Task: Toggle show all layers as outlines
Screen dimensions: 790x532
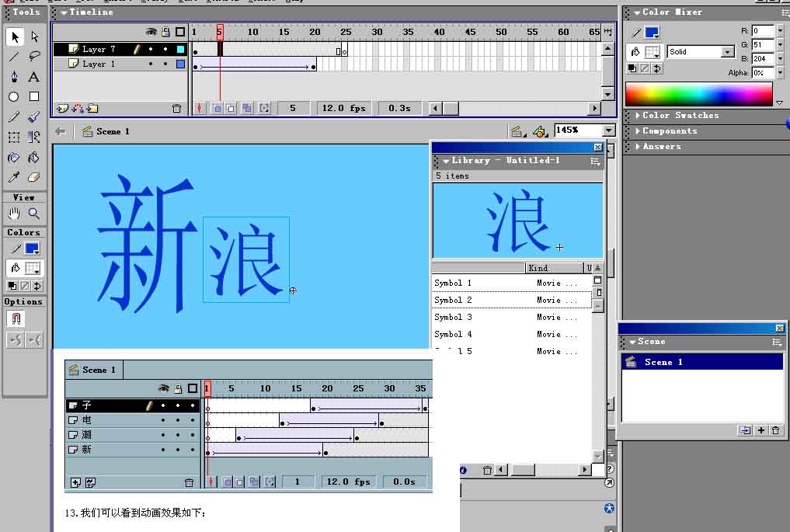Action: pos(180,32)
